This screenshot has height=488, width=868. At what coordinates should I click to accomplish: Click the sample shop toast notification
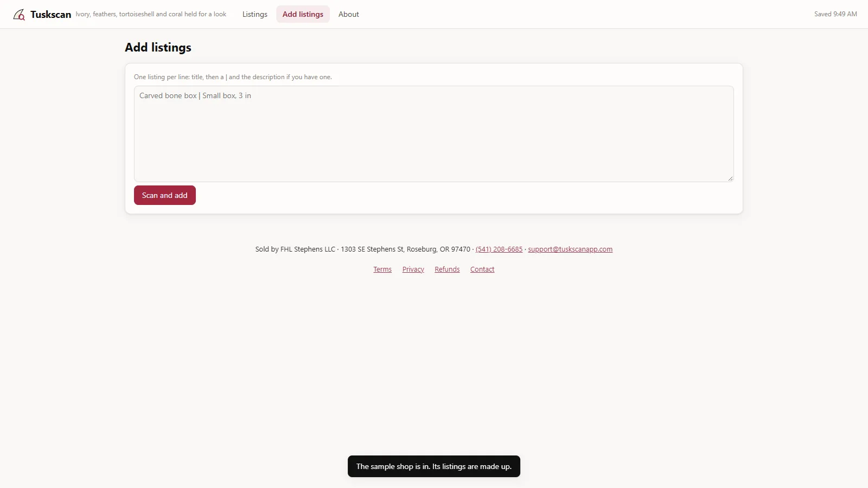click(x=434, y=466)
